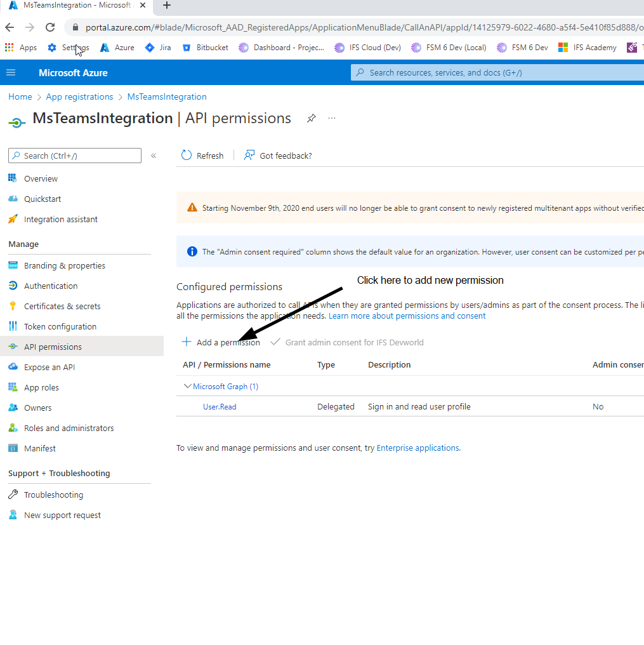Switch to the MsTeamsIntegration browser tab
The height and width of the screenshot is (645, 644).
[x=76, y=6]
